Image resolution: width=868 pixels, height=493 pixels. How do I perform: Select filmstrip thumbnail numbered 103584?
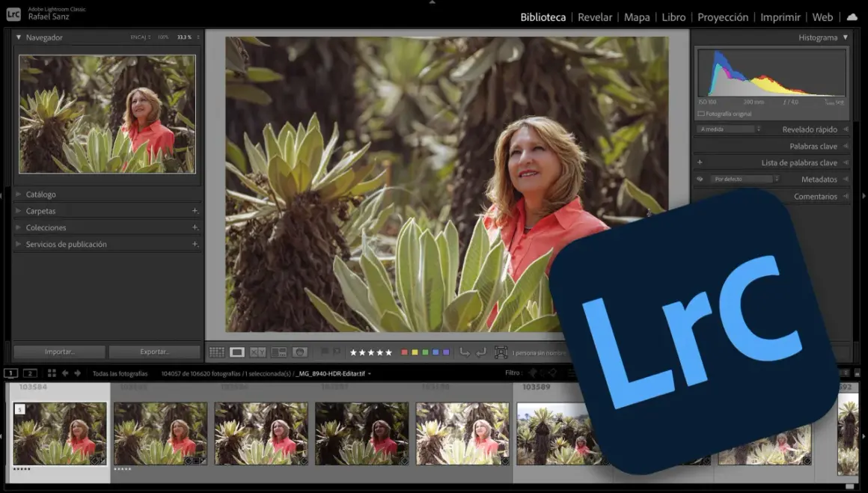[x=60, y=433]
